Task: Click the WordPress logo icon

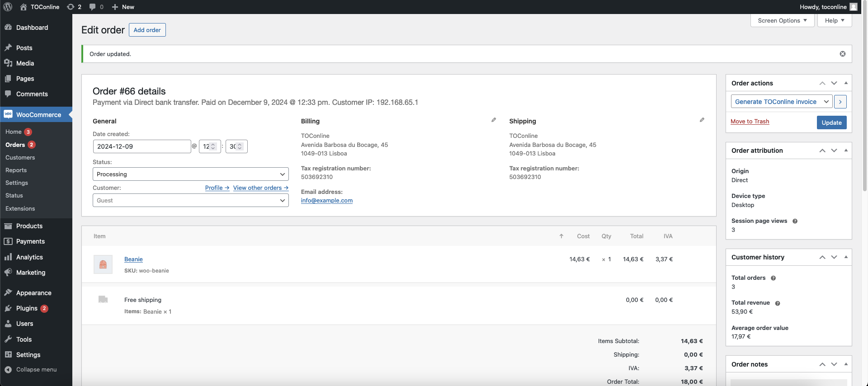Action: coord(8,7)
